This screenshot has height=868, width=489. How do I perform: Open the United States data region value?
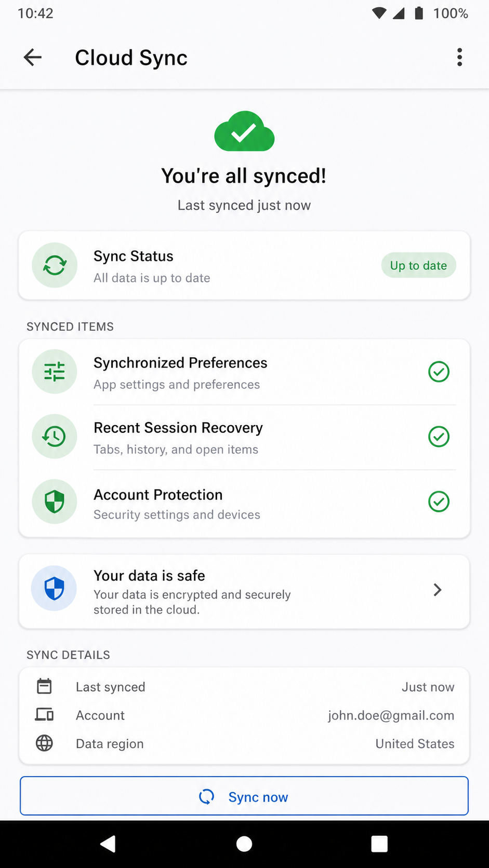point(415,744)
